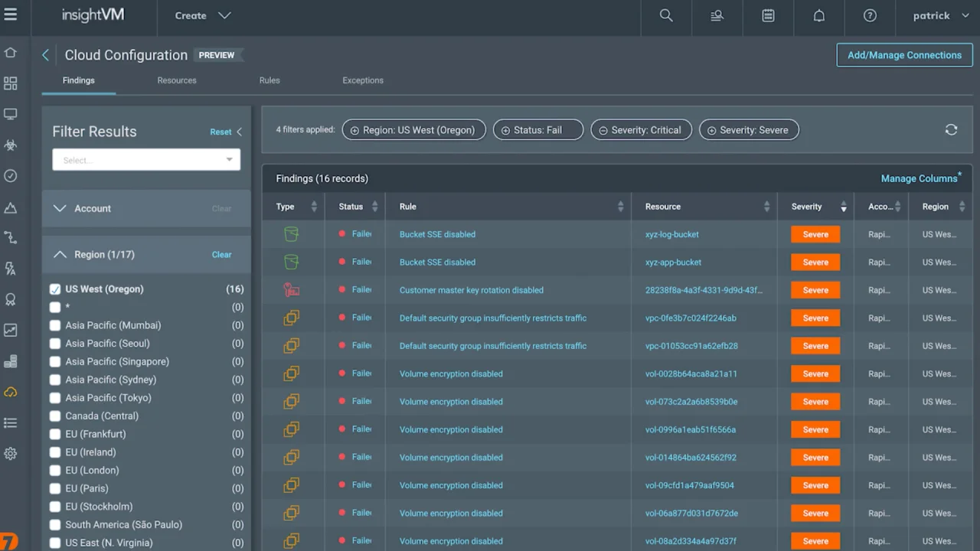
Task: Open the help question mark icon
Action: click(x=870, y=15)
